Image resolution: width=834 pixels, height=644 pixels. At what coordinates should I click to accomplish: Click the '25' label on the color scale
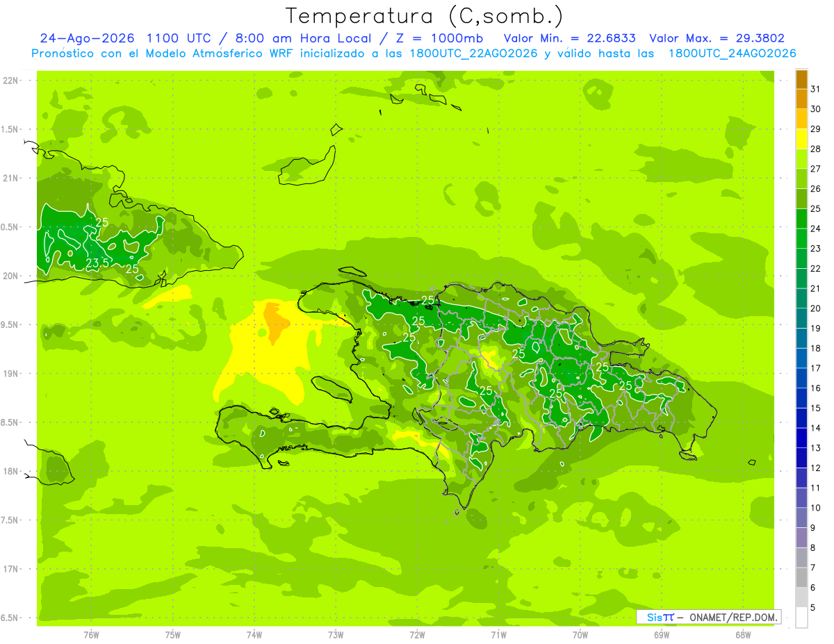[x=816, y=208]
